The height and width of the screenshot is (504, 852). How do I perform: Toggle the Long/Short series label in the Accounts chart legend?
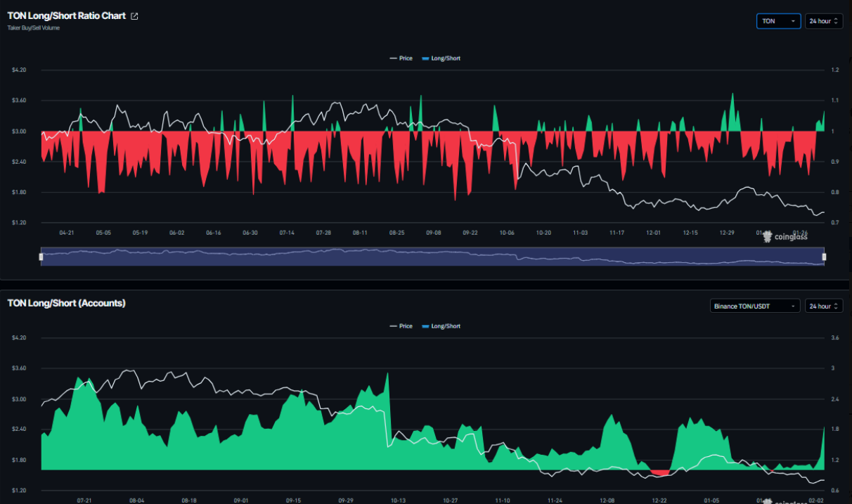click(446, 326)
